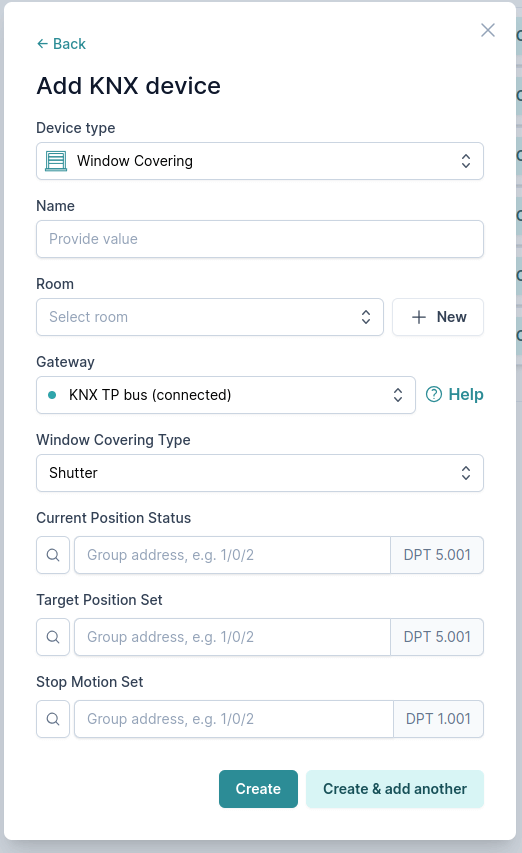The width and height of the screenshot is (522, 853).
Task: Click search icon for Stop Motion Set
Action: coord(53,719)
